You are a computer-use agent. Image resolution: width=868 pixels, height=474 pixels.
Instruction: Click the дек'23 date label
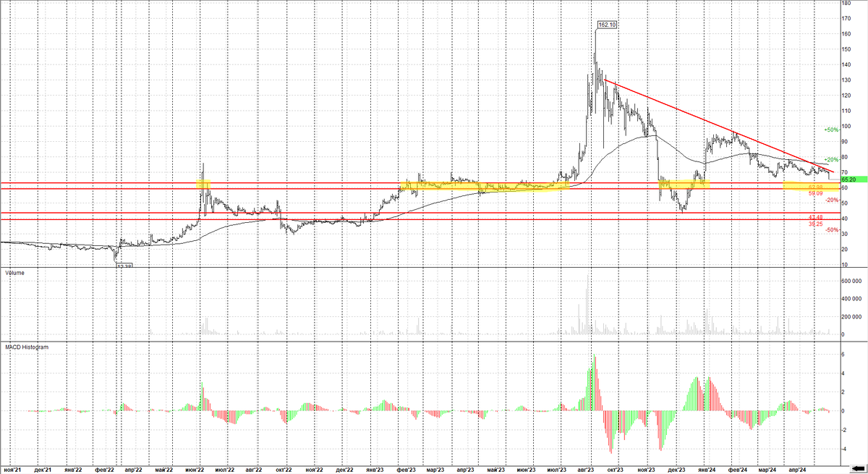tap(676, 470)
